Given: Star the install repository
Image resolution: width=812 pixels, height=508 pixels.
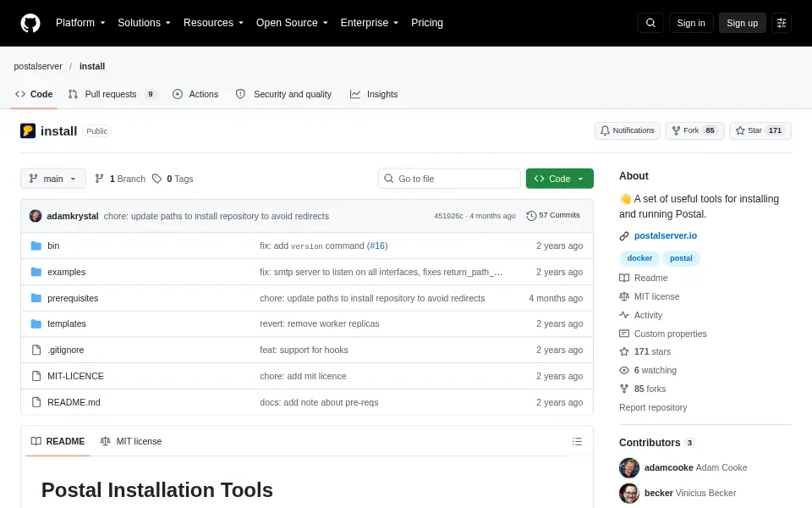Looking at the screenshot, I should (760, 130).
